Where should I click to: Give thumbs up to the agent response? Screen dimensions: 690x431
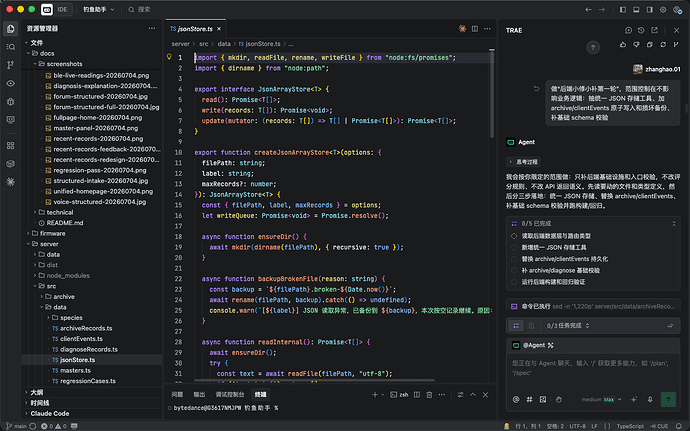point(623,44)
